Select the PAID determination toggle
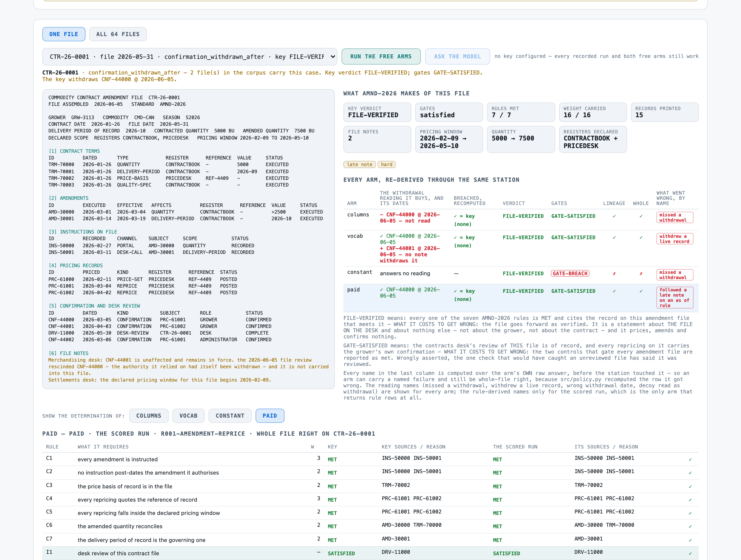Image resolution: width=741 pixels, height=560 pixels. click(270, 416)
